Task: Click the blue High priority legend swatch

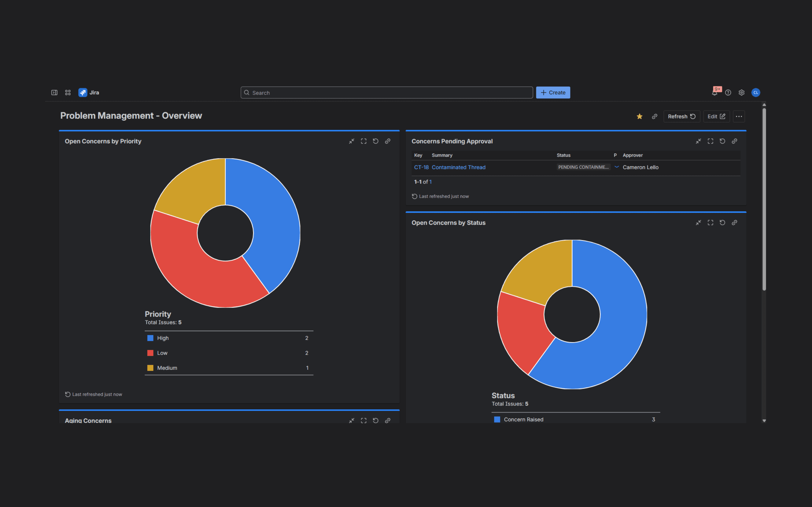Action: 150,338
